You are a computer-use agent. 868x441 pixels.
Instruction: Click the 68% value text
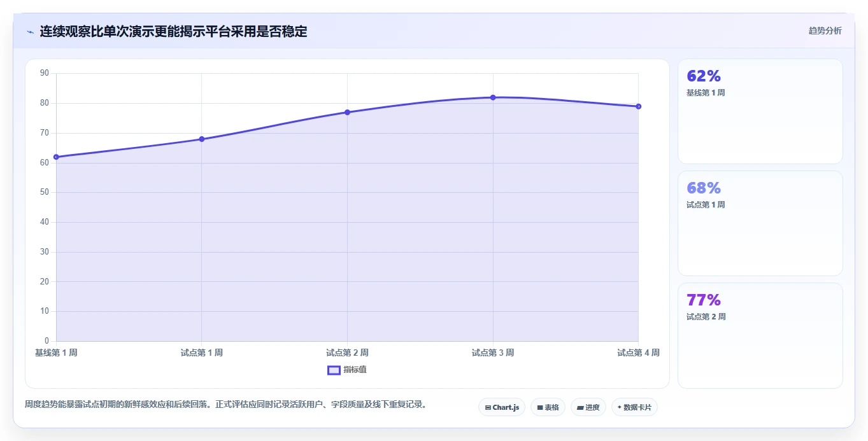(x=704, y=188)
